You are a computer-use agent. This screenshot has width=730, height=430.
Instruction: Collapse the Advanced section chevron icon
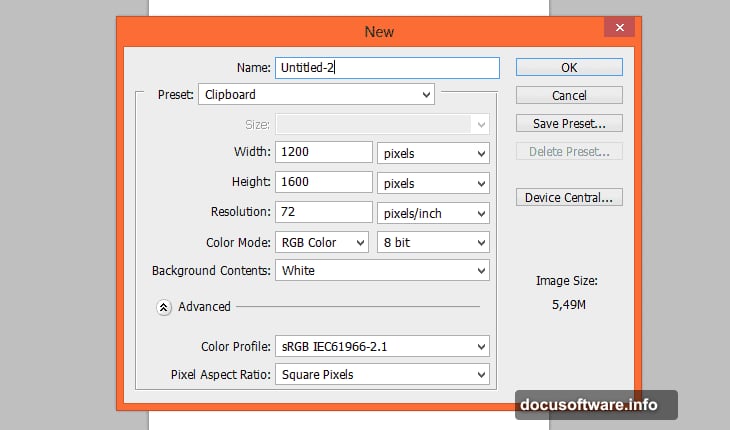click(x=164, y=307)
